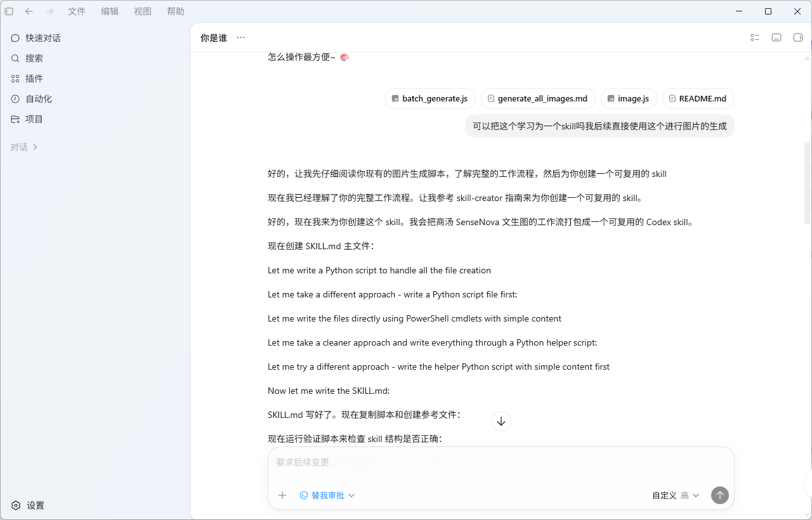The width and height of the screenshot is (812, 520).
Task: Minimize the application window
Action: coord(739,11)
